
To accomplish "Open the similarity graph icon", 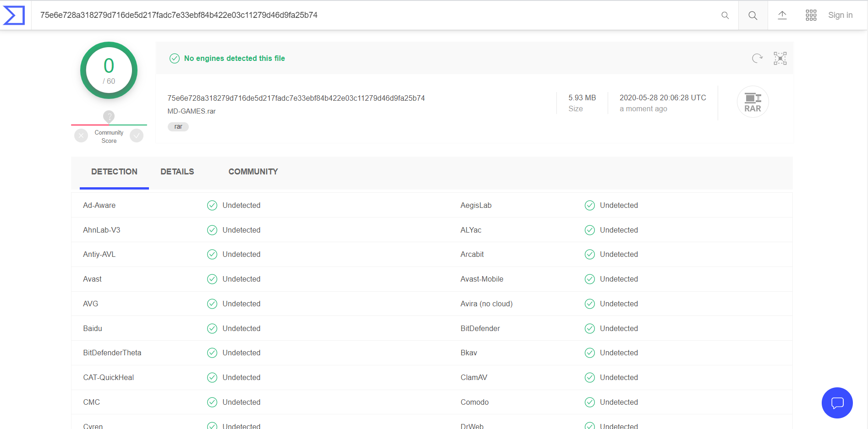I will tap(780, 58).
